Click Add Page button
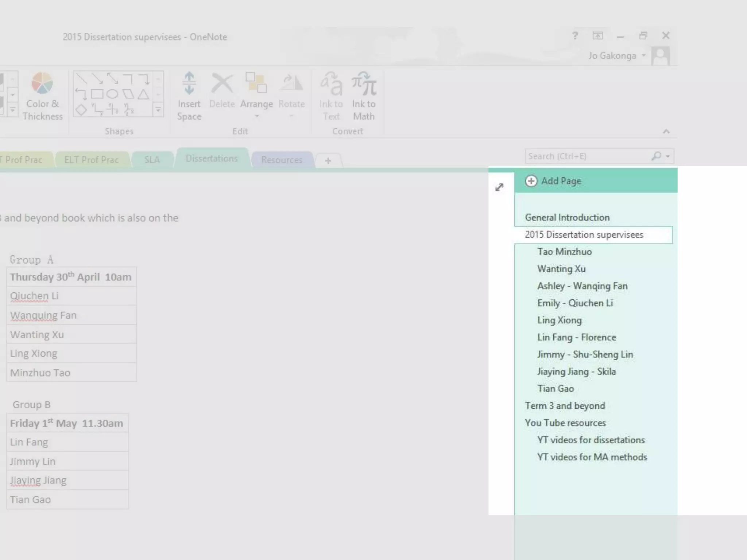The width and height of the screenshot is (747, 560). pyautogui.click(x=554, y=181)
